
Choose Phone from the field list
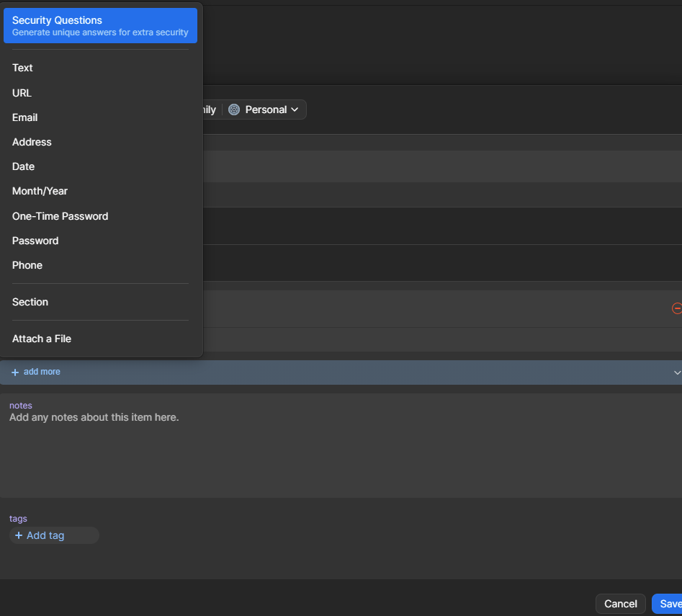point(27,265)
